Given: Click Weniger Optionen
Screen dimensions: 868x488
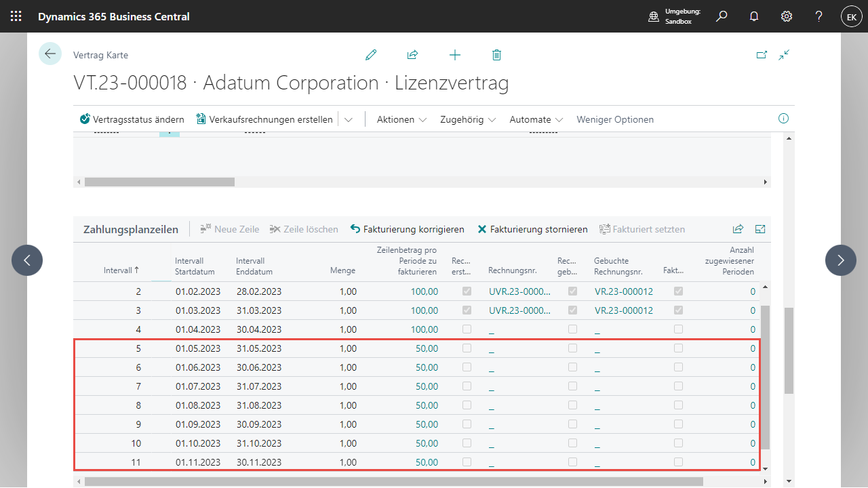Looking at the screenshot, I should pos(615,119).
